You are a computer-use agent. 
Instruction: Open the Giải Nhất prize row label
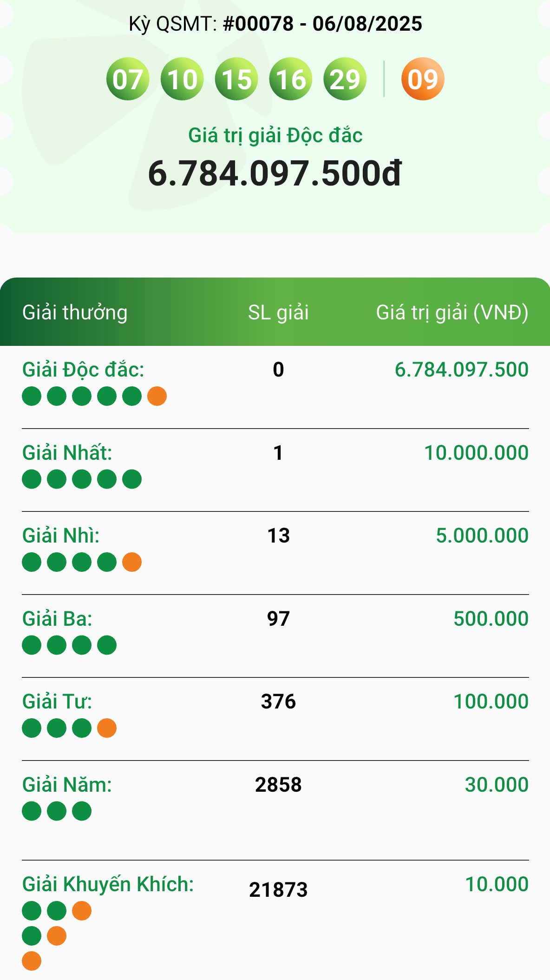tap(67, 453)
